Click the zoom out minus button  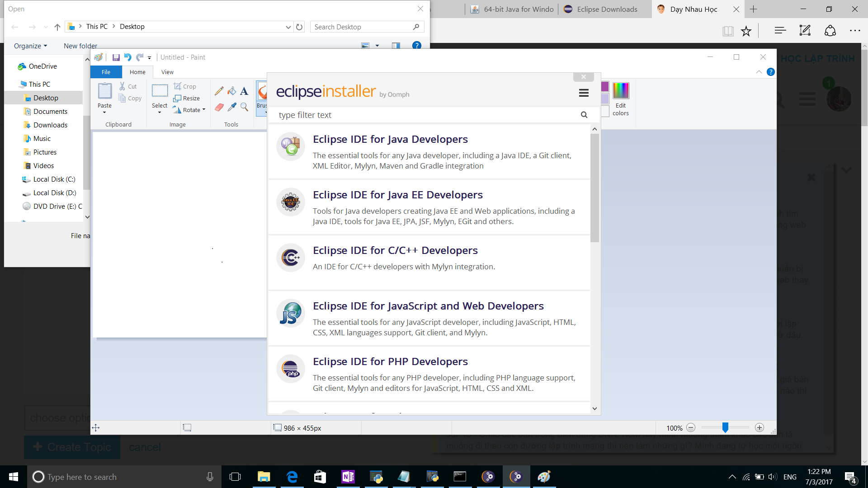pyautogui.click(x=691, y=427)
